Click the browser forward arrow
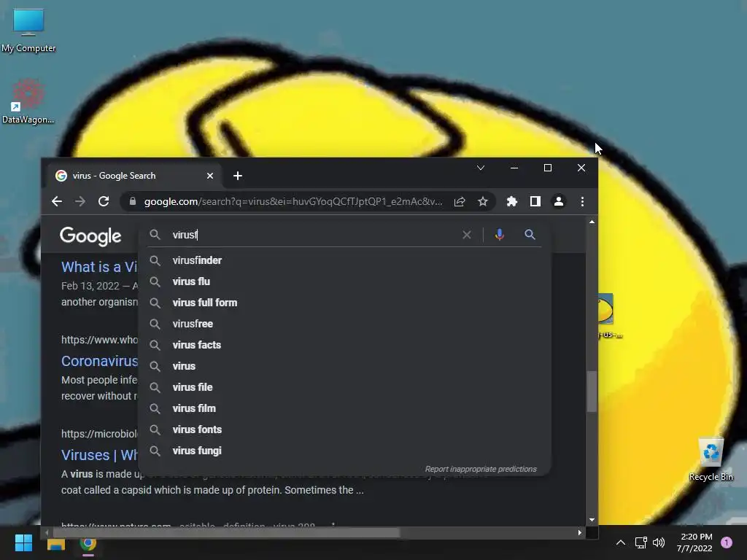This screenshot has height=560, width=747. coord(80,201)
